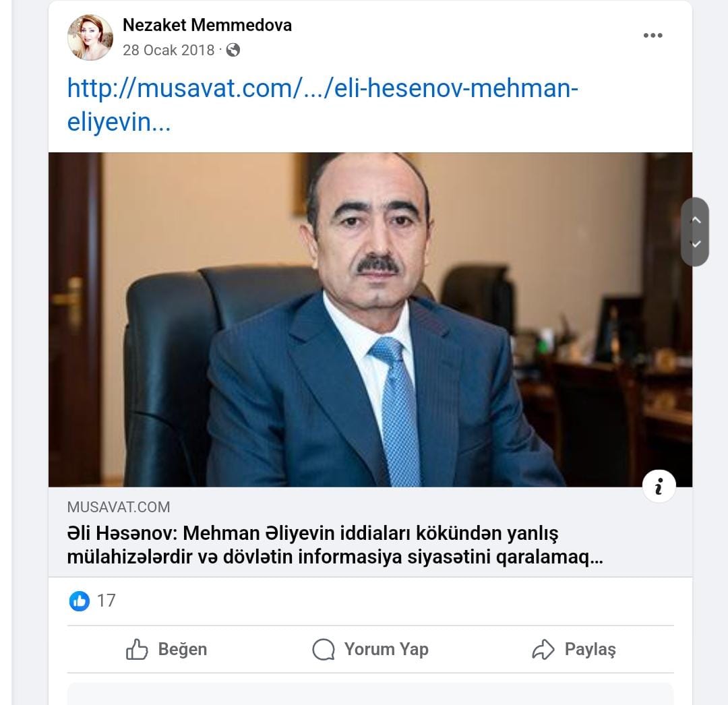This screenshot has width=728, height=705.
Task: Click the thumbs-up icon beside Beğen
Action: point(137,649)
